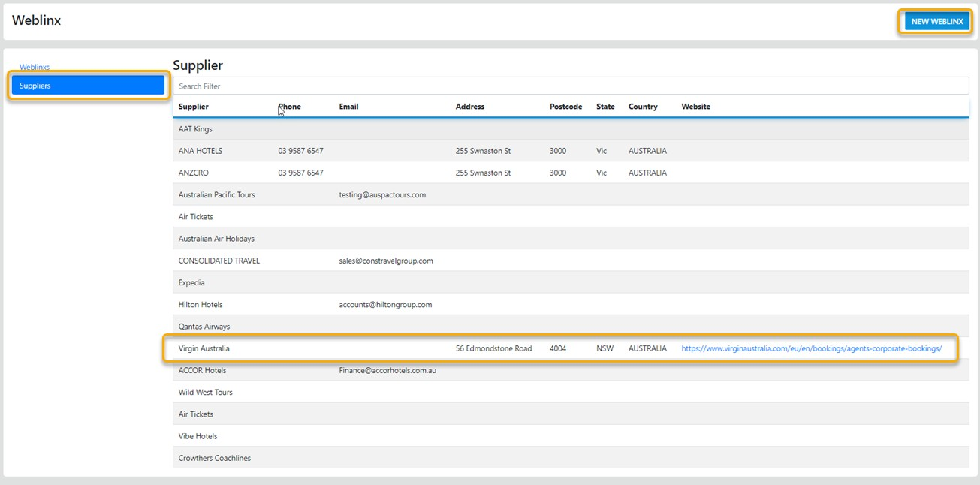The image size is (980, 485).
Task: Sort by the Email column header
Action: [348, 107]
